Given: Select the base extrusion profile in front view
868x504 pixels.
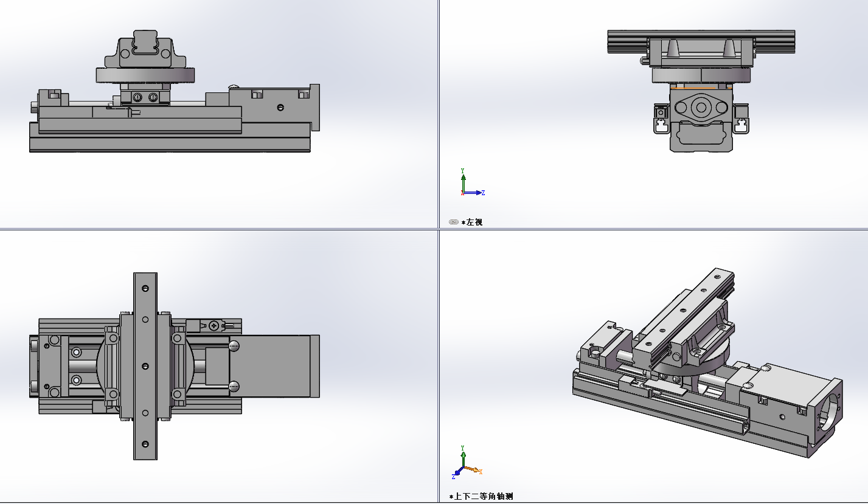Looking at the screenshot, I should click(170, 145).
